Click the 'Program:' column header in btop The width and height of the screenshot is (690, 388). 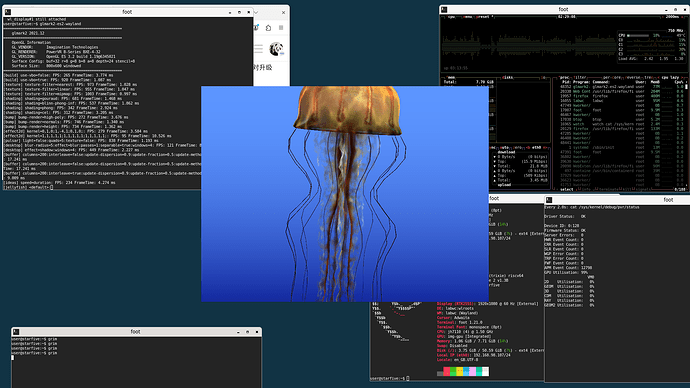click(581, 82)
